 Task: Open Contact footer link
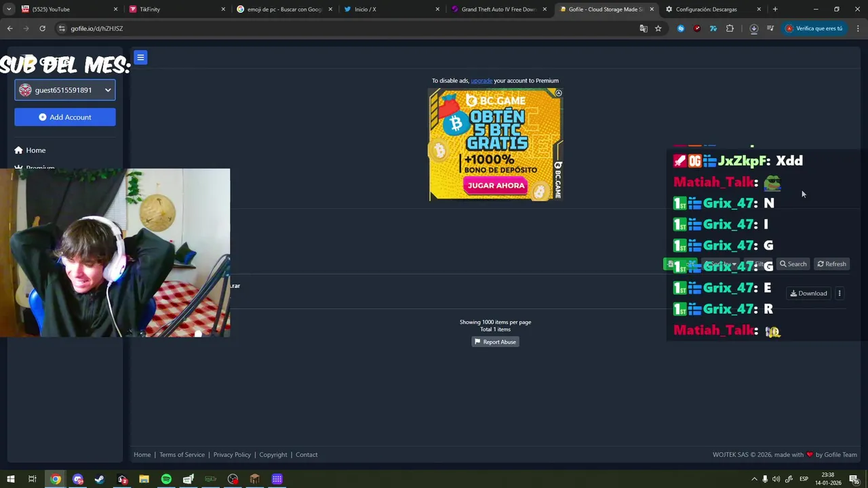(x=307, y=455)
